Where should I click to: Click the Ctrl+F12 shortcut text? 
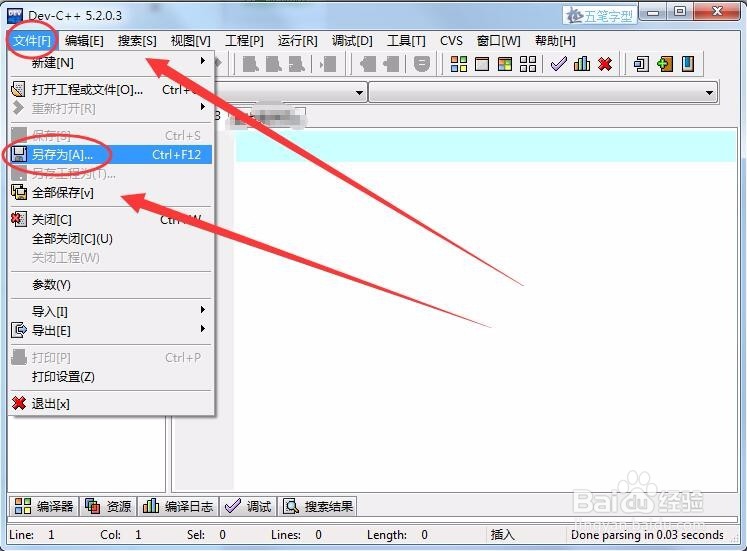176,155
